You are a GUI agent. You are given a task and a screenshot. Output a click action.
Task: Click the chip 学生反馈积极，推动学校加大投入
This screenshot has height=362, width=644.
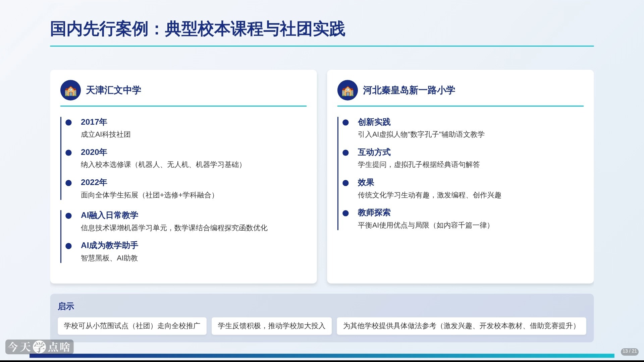point(272,326)
